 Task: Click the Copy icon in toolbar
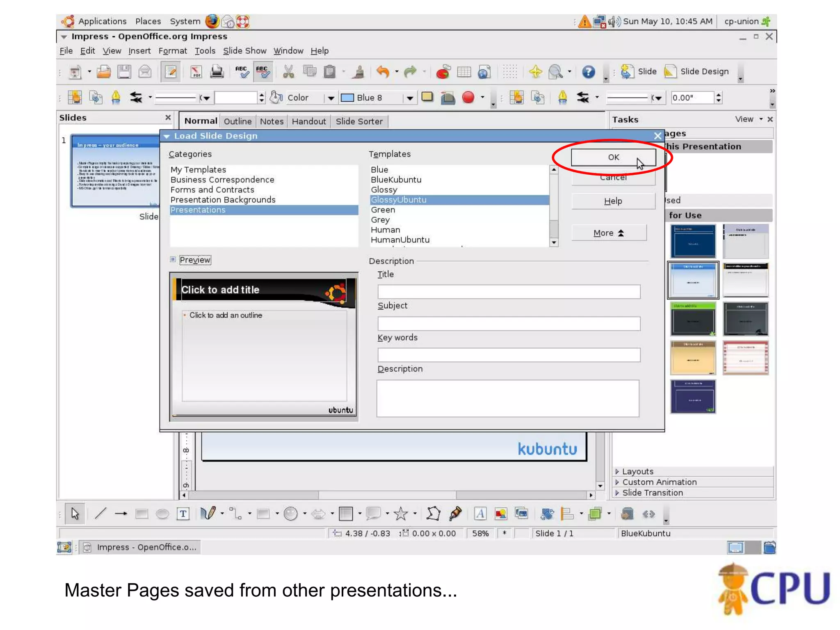coord(310,72)
